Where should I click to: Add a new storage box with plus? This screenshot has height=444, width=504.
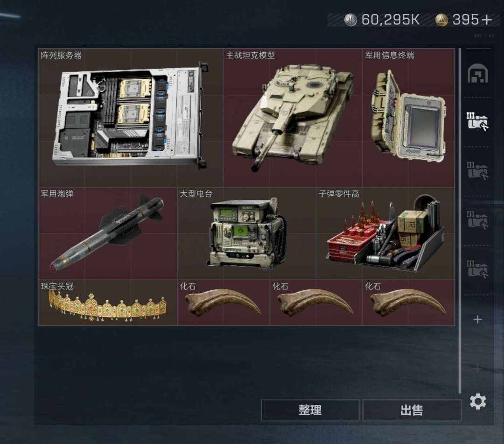[x=478, y=319]
